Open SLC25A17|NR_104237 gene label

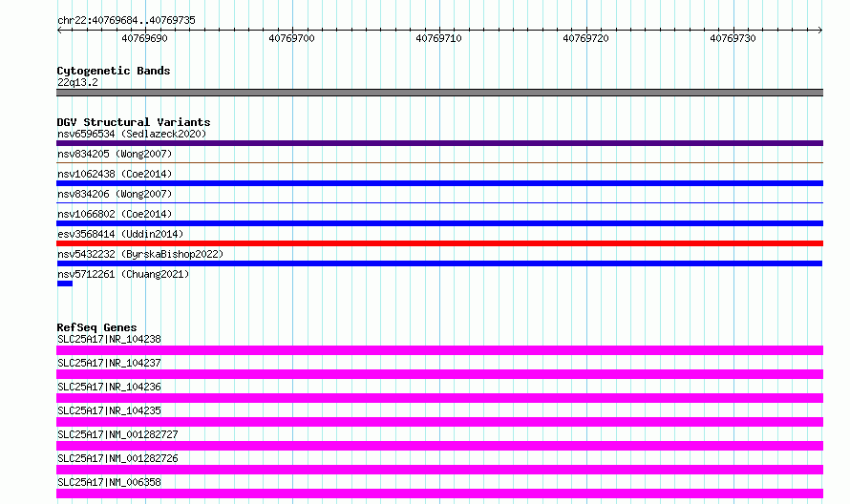(109, 363)
